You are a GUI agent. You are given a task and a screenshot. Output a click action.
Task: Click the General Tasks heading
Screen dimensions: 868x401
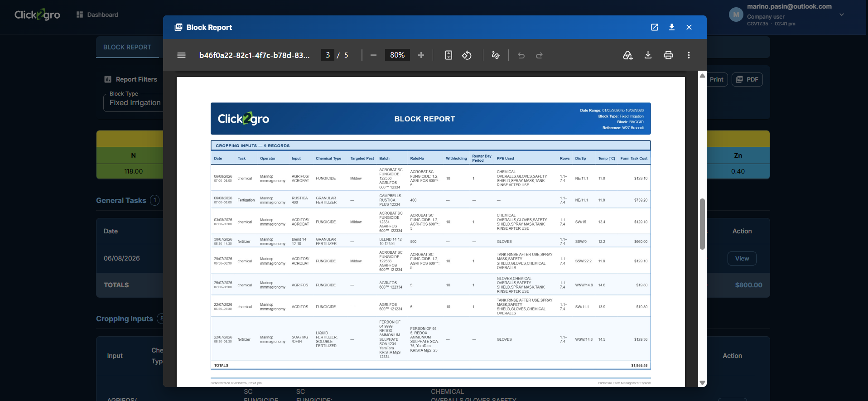tap(121, 200)
